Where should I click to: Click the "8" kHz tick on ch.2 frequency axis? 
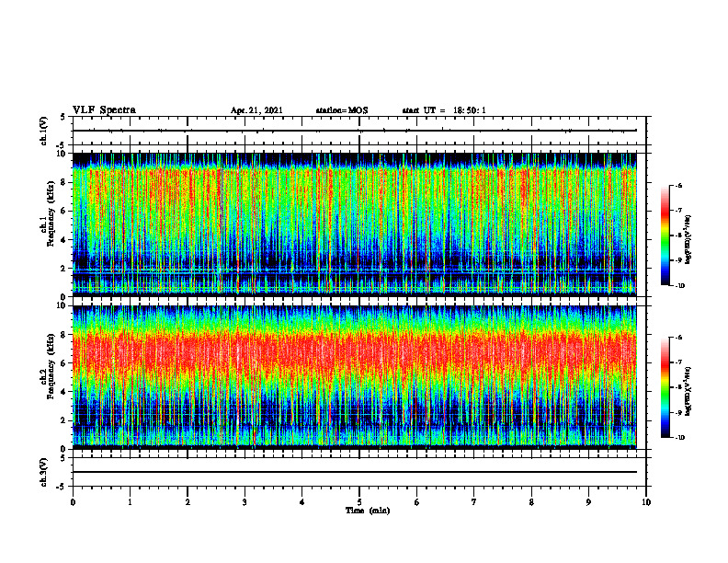(x=64, y=335)
